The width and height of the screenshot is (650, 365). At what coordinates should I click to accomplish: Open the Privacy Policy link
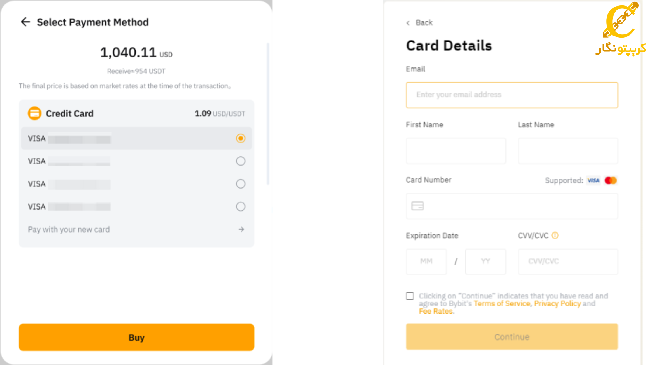(x=558, y=304)
